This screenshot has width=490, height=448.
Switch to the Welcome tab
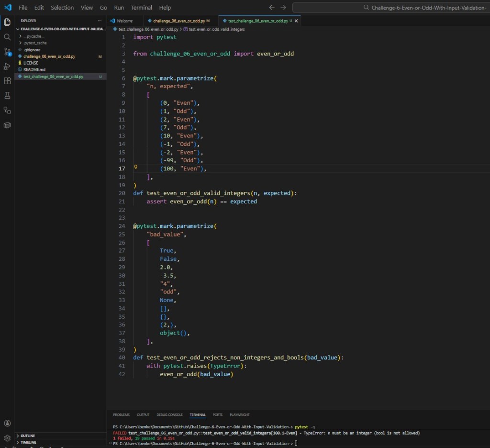pyautogui.click(x=124, y=21)
